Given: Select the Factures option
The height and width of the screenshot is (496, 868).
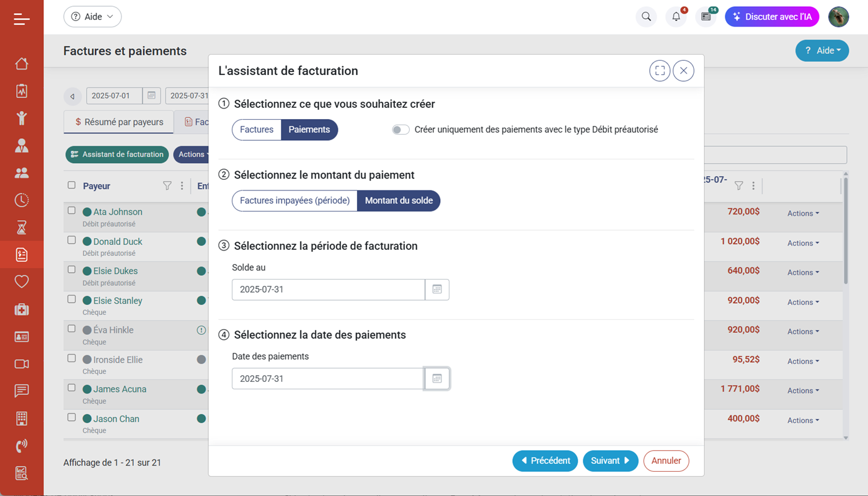Looking at the screenshot, I should (x=257, y=130).
